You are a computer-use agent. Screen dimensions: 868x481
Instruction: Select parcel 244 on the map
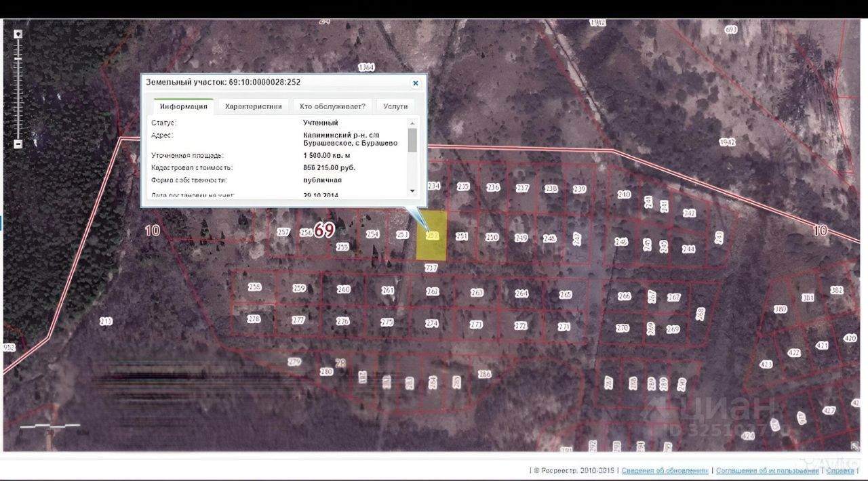click(688, 249)
